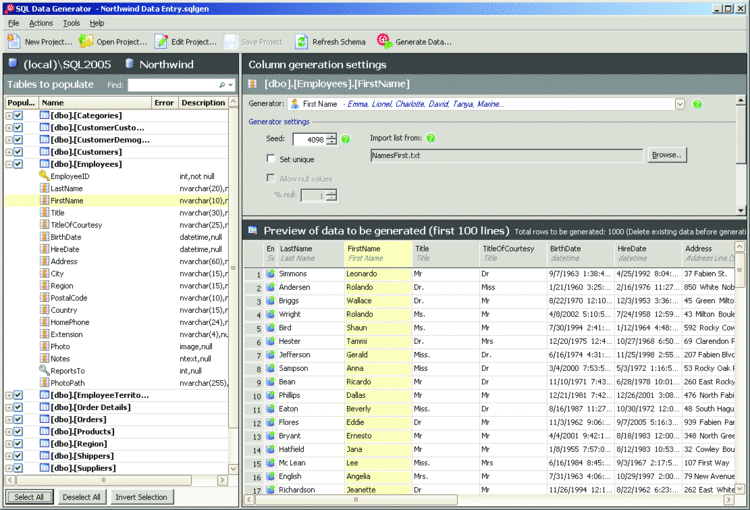Click the Deselect All button
The height and width of the screenshot is (510, 750).
pos(81,497)
